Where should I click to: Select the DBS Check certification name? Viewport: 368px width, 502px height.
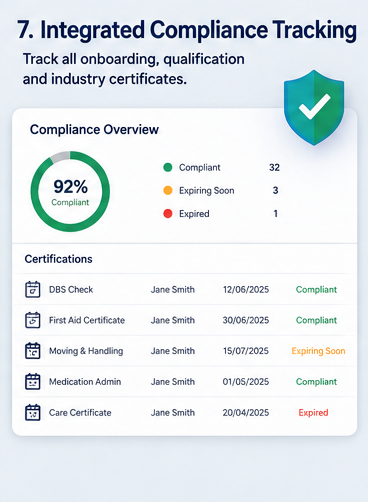pos(71,289)
